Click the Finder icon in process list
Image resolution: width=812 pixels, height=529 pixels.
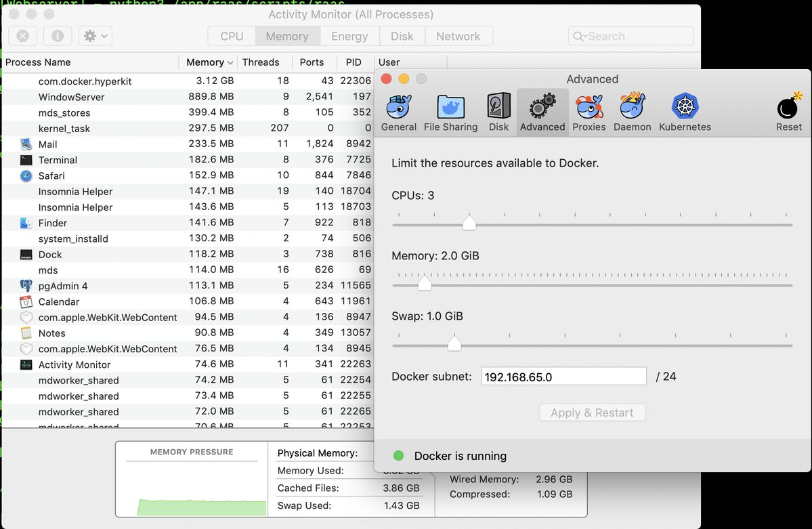(26, 223)
